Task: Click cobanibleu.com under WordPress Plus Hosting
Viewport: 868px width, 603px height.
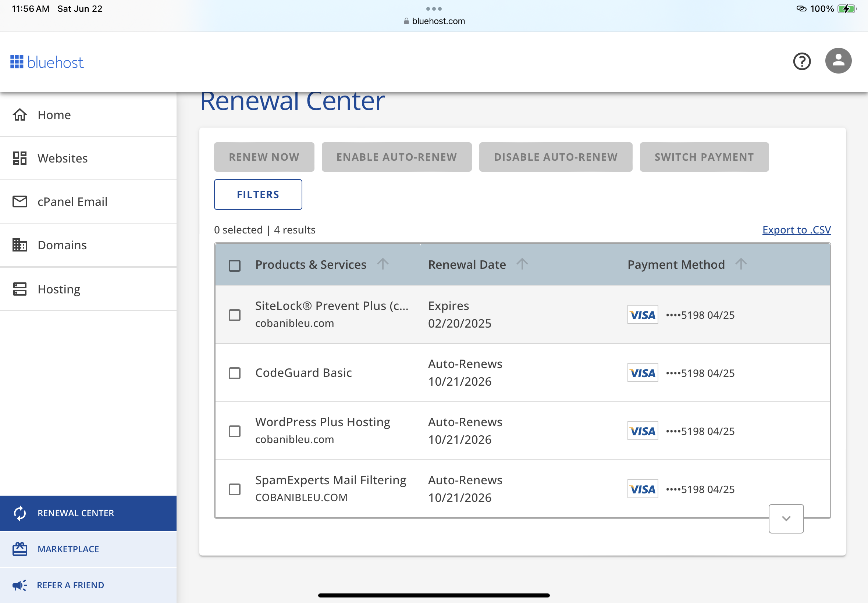Action: pyautogui.click(x=294, y=439)
